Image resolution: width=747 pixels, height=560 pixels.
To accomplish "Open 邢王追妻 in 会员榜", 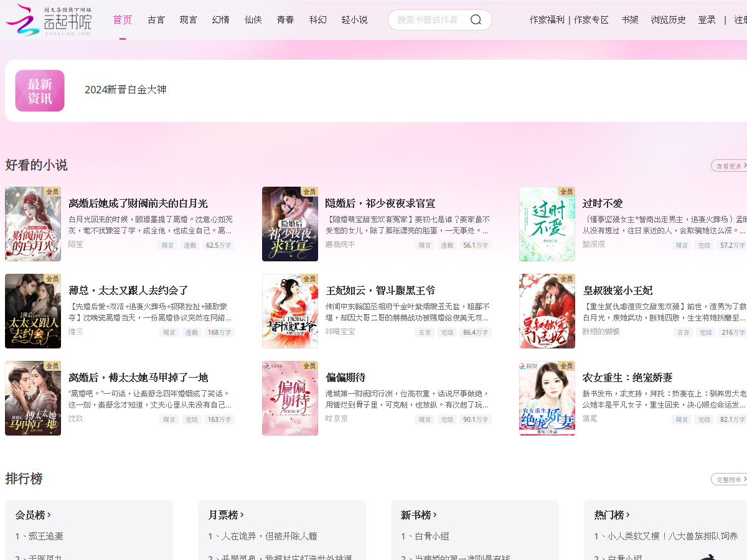I will [x=39, y=536].
